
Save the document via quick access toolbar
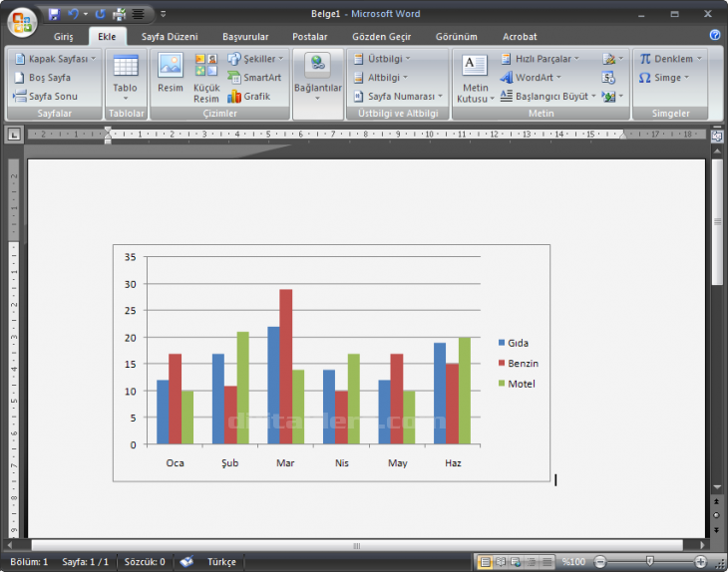(x=54, y=14)
